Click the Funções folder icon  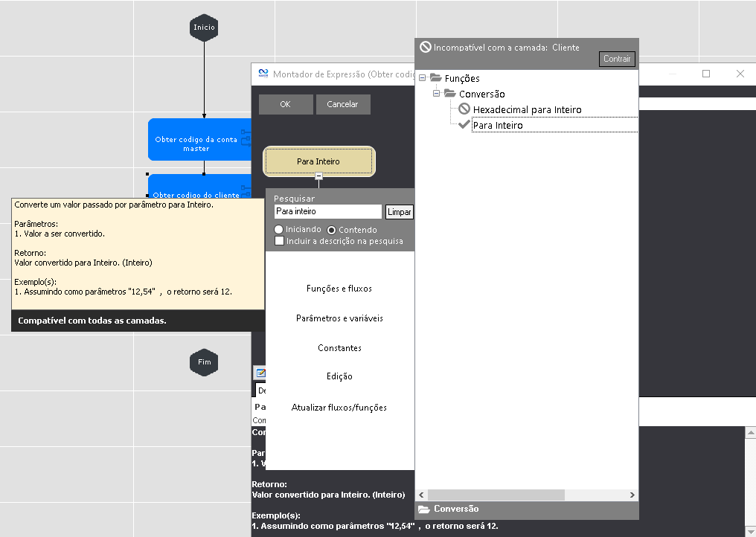[436, 78]
